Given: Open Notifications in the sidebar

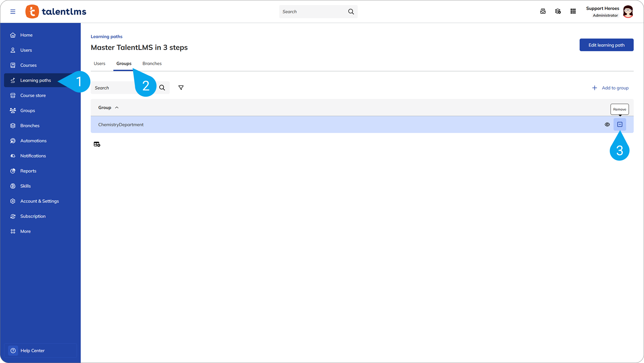Looking at the screenshot, I should click(x=40, y=156).
